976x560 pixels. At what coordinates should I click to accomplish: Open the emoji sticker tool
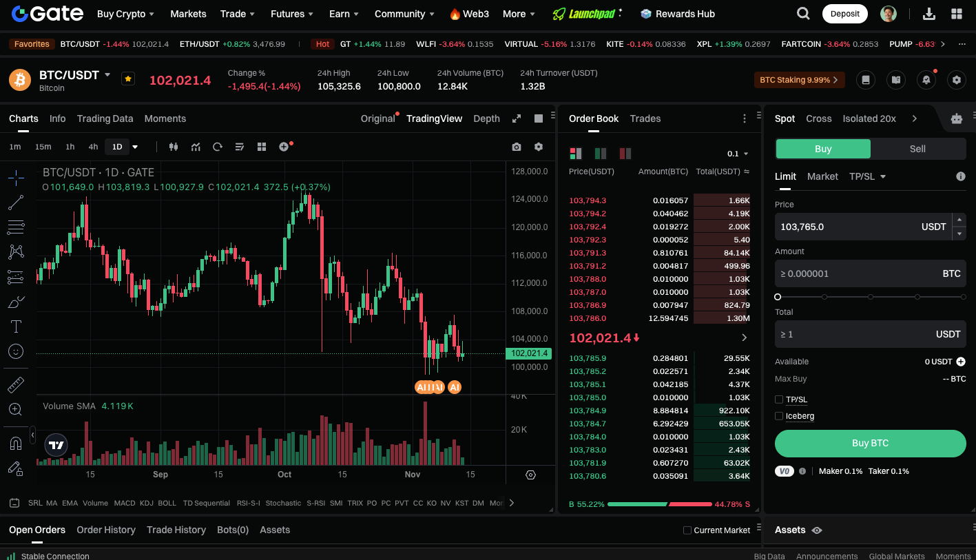pos(16,351)
